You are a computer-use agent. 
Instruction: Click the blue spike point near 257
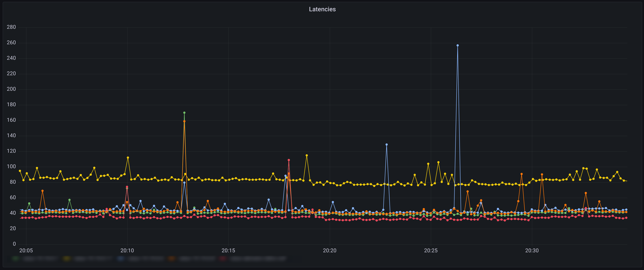tap(457, 46)
